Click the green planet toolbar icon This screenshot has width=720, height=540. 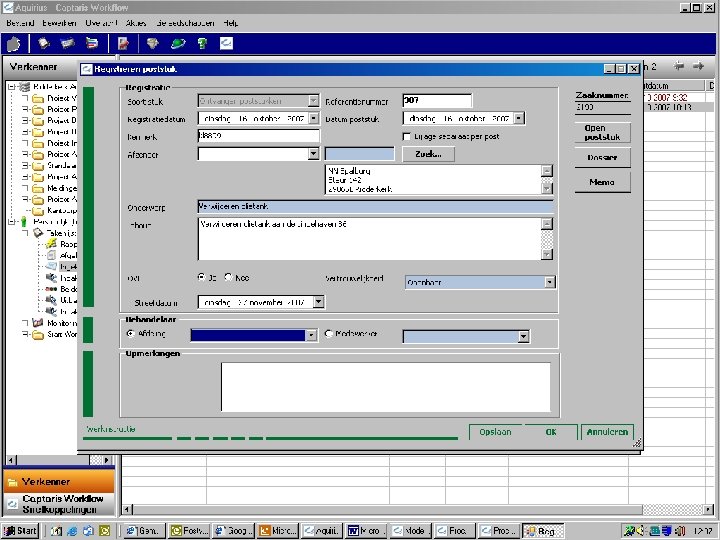(x=178, y=44)
